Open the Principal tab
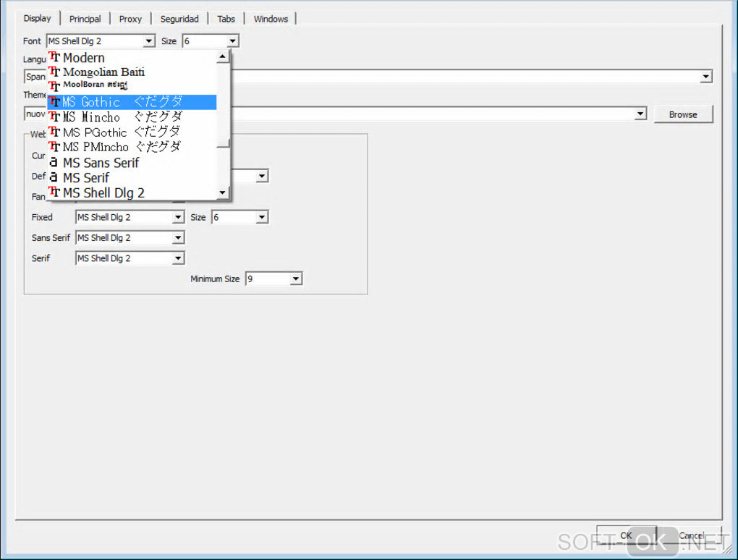This screenshot has height=560, width=738. coord(85,19)
